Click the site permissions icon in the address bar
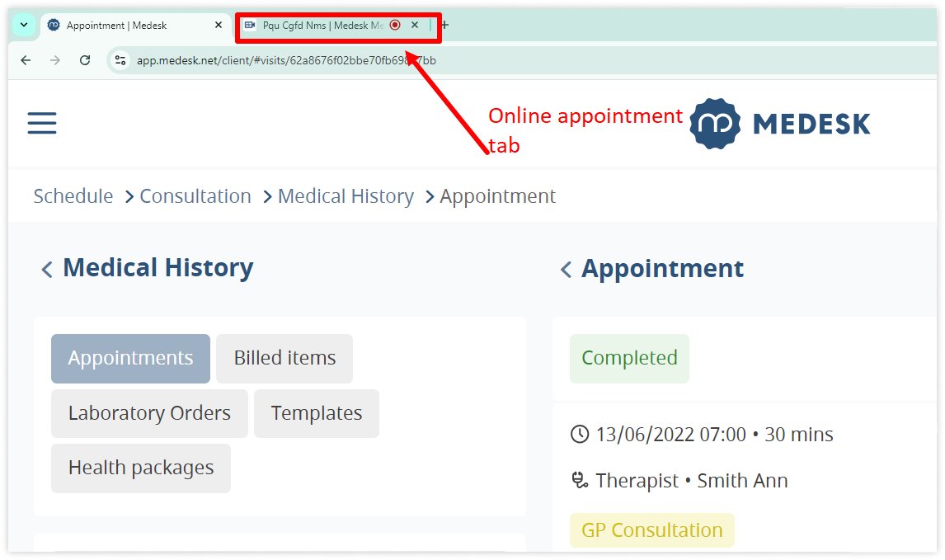Image resolution: width=945 pixels, height=560 pixels. [120, 59]
